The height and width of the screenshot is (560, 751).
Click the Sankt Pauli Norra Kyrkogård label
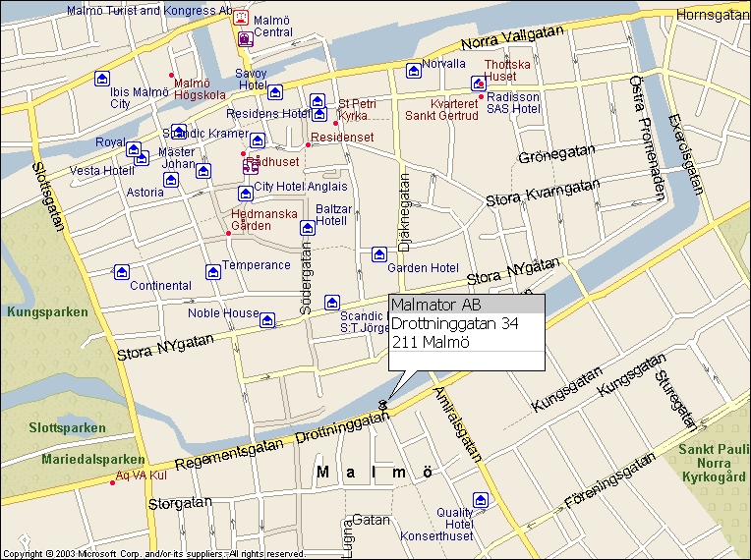pos(714,463)
